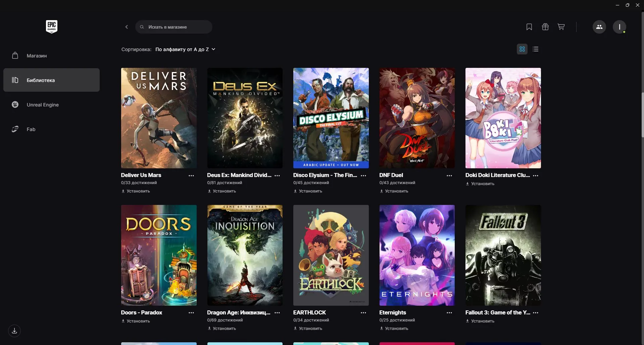Switch to grid view
This screenshot has height=345, width=644.
pos(522,49)
